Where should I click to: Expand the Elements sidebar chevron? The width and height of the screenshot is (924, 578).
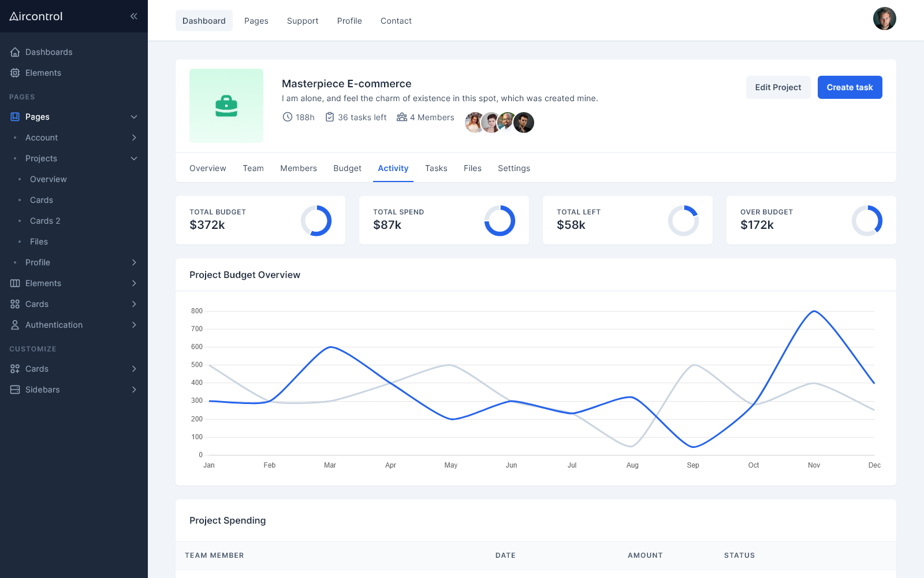click(x=133, y=283)
